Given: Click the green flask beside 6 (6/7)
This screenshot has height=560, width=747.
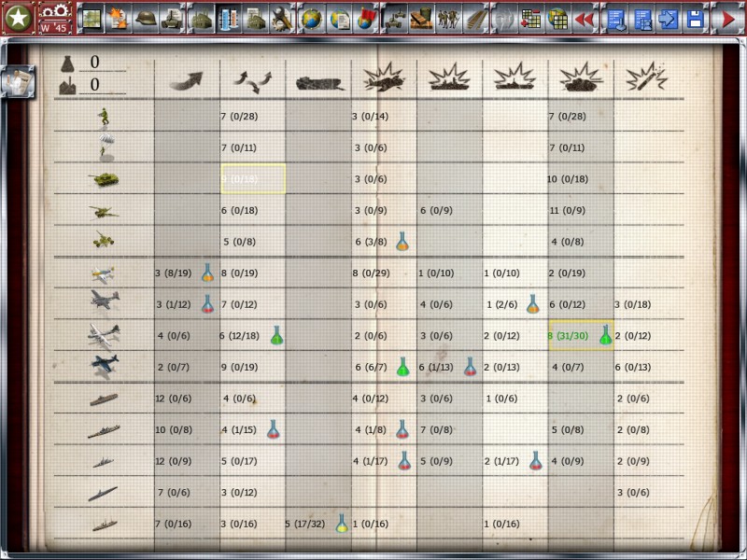Looking at the screenshot, I should (x=403, y=366).
